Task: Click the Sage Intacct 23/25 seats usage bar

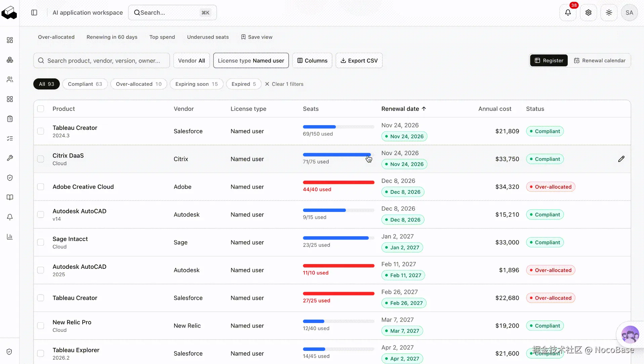Action: coord(338,238)
